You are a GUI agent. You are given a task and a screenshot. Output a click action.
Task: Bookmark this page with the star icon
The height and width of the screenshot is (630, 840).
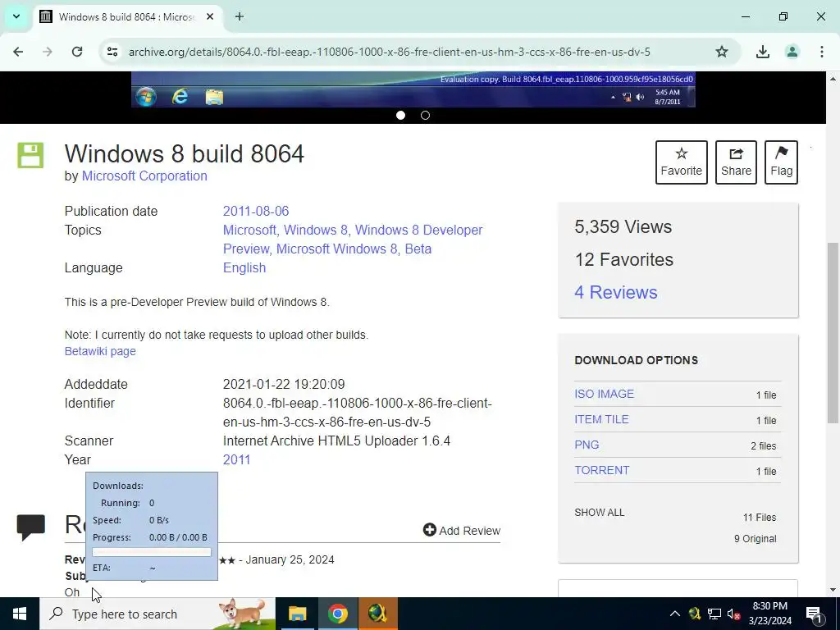pos(722,52)
